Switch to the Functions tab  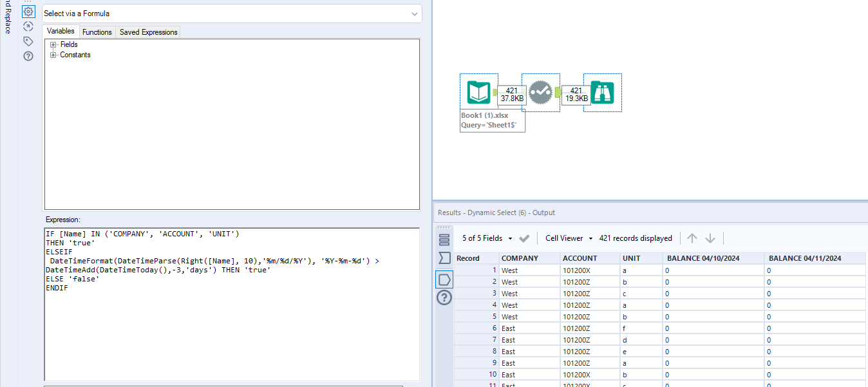tap(97, 32)
